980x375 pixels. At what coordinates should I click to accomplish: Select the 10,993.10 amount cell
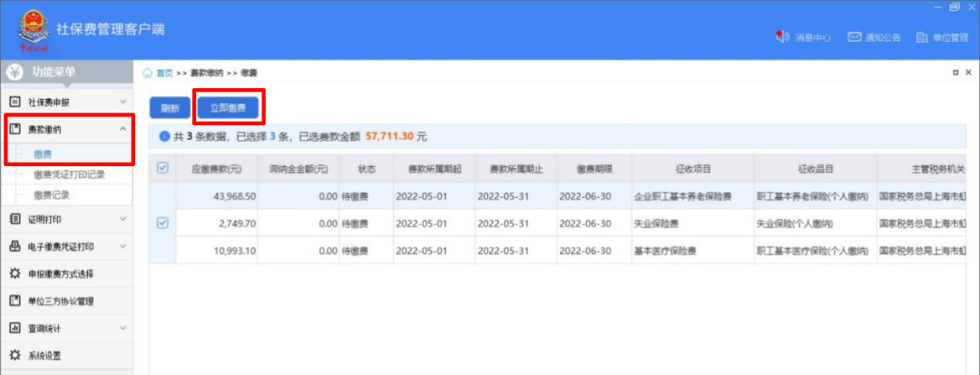point(216,251)
